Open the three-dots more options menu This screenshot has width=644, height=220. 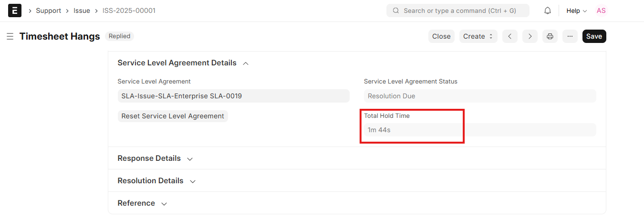[x=570, y=36]
